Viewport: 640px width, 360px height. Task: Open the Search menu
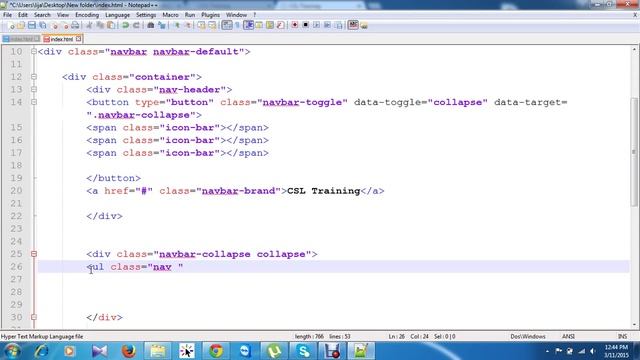[42, 15]
